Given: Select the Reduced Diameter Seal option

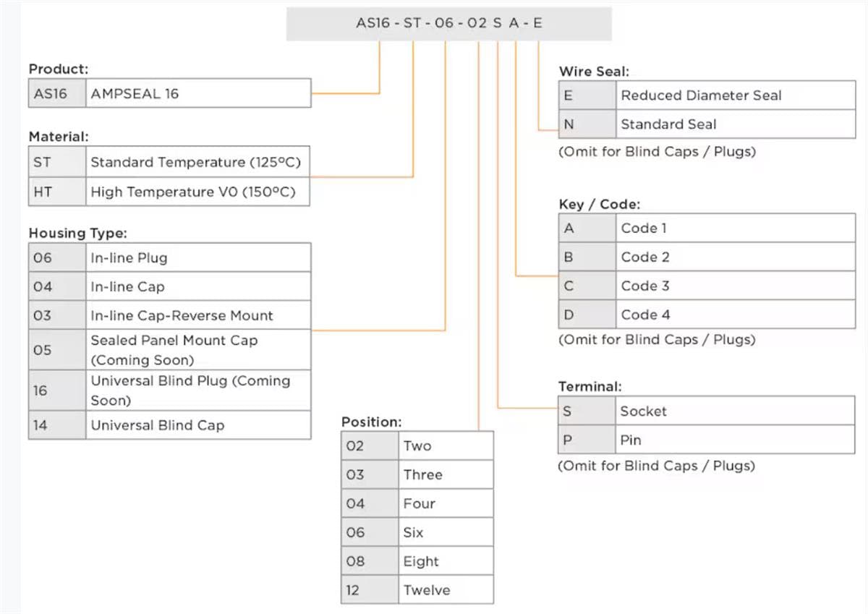Looking at the screenshot, I should point(707,95).
